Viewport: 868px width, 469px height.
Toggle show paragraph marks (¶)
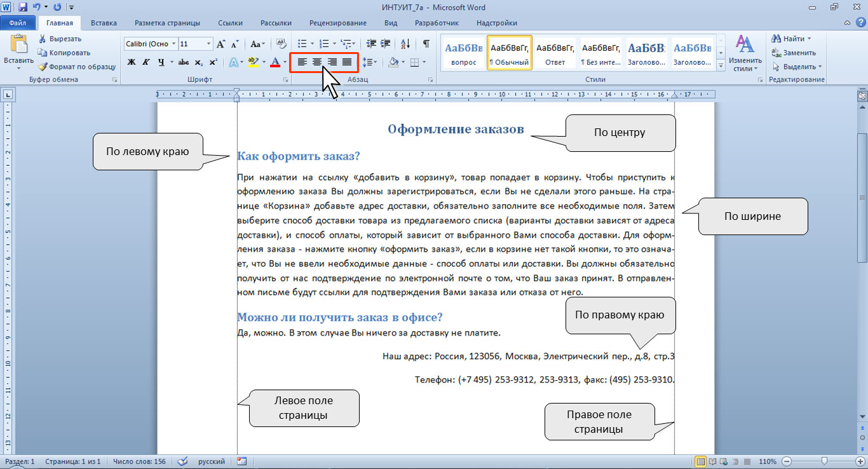426,44
